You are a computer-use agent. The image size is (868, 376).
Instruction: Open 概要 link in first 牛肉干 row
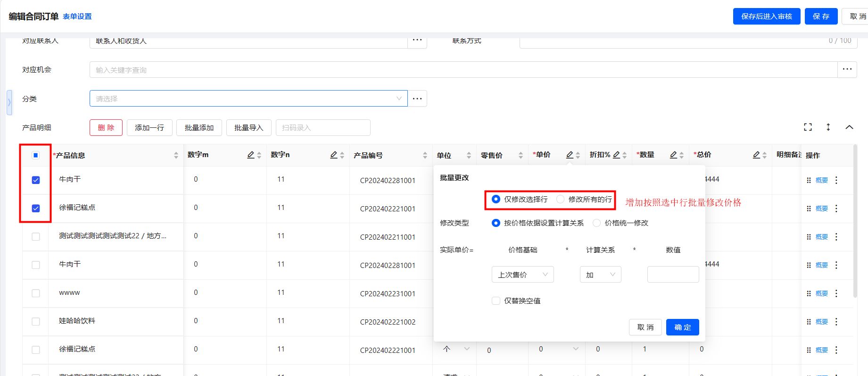822,180
